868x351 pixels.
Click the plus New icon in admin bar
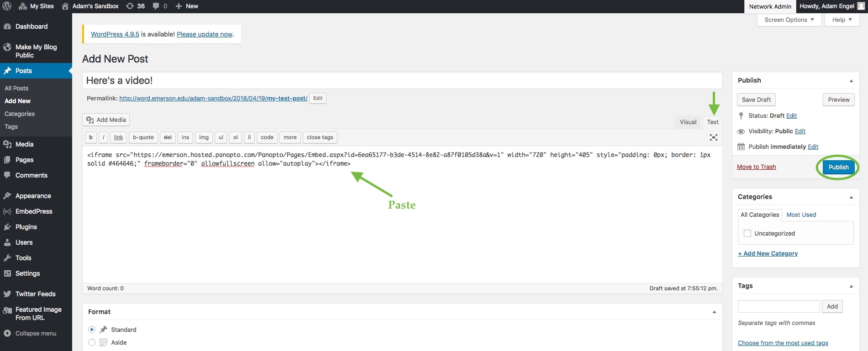point(179,6)
